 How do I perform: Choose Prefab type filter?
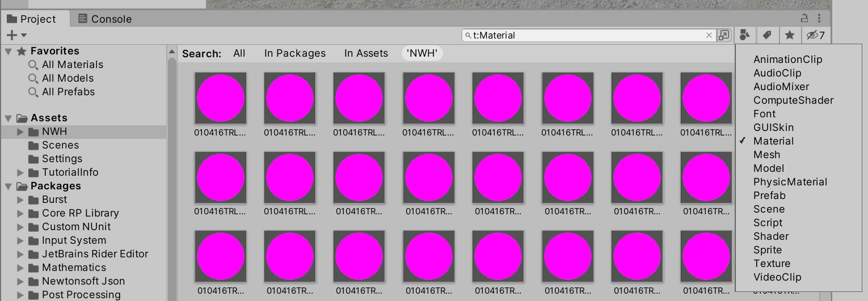click(x=769, y=196)
